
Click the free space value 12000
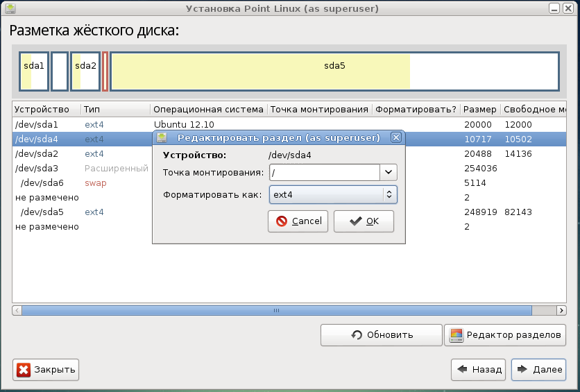[x=518, y=125]
